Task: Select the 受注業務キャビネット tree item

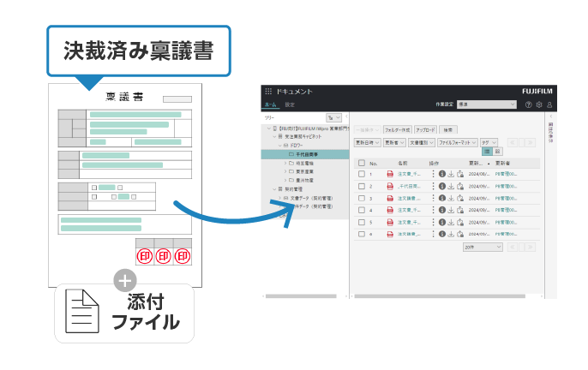Action: click(x=303, y=136)
